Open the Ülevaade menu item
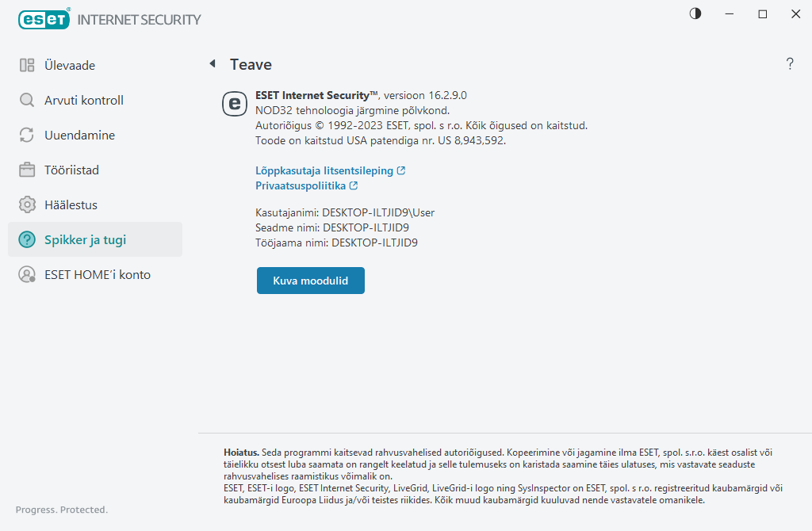The width and height of the screenshot is (812, 531). (70, 66)
